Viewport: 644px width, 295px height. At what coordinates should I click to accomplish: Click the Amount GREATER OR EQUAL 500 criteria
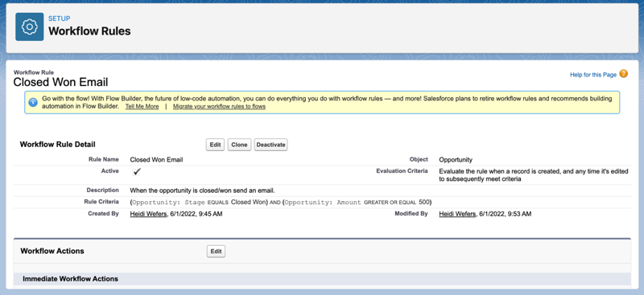pos(357,203)
